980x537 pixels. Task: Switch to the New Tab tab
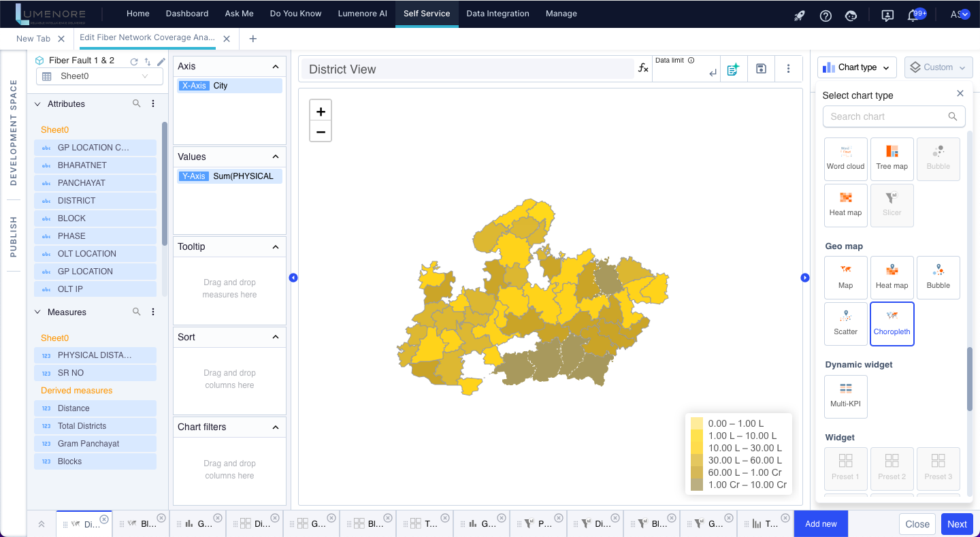(x=33, y=39)
